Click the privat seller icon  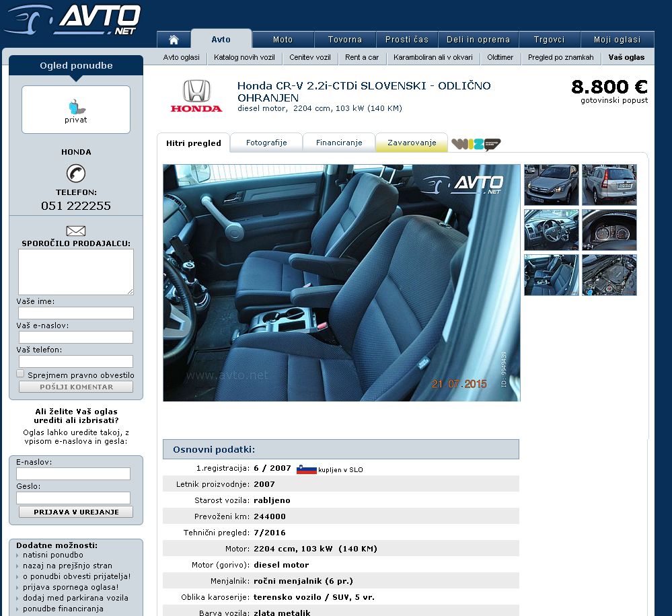(x=76, y=107)
